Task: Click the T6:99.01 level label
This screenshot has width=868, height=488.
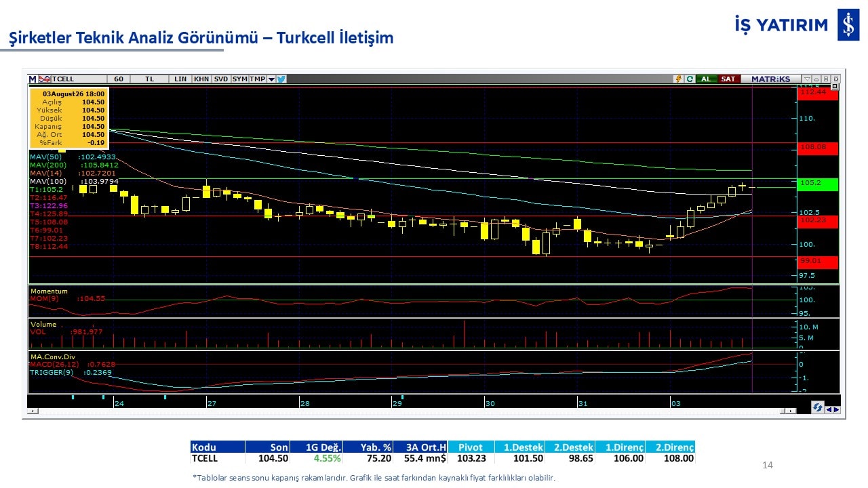Action: [x=46, y=230]
